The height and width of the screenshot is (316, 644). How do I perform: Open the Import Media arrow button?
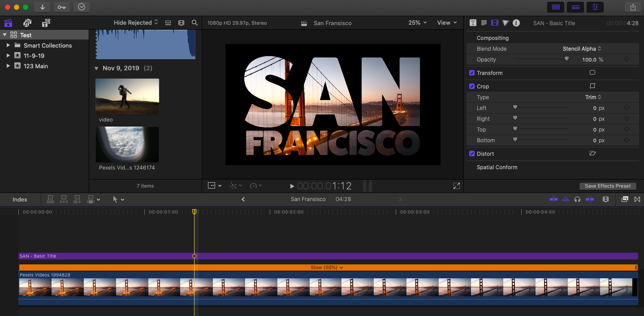coord(43,7)
